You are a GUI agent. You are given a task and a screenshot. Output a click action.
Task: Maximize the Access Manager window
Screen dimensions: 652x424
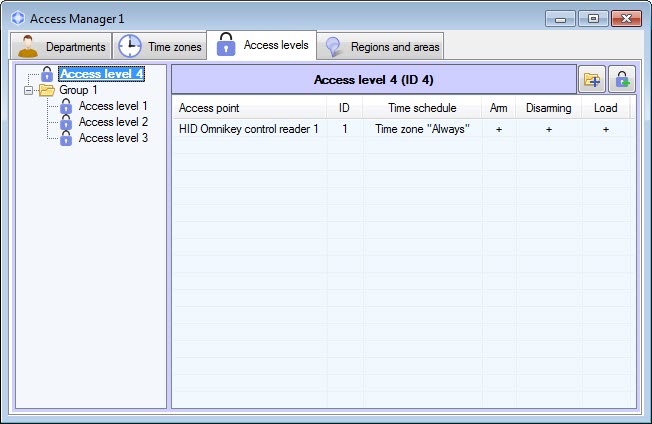click(593, 19)
